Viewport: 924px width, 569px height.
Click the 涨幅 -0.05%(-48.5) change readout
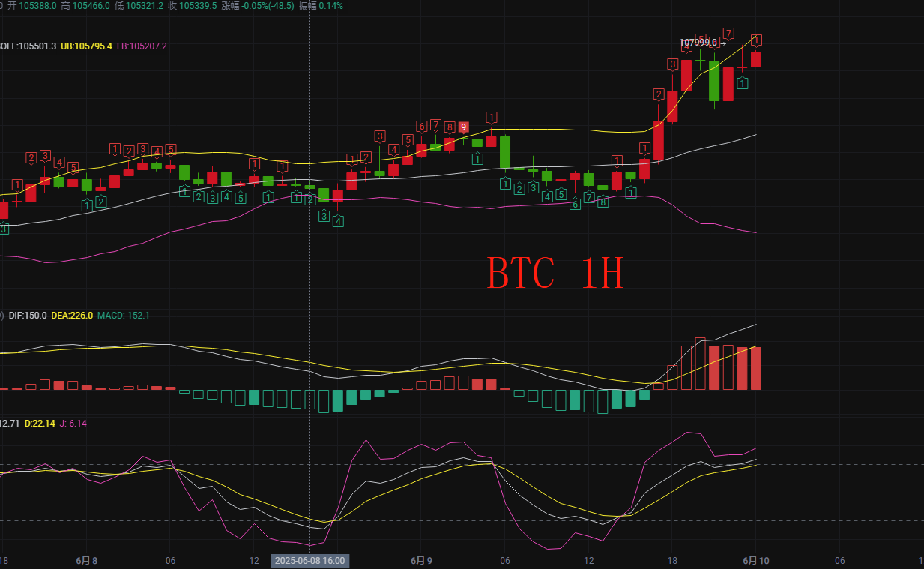(258, 5)
